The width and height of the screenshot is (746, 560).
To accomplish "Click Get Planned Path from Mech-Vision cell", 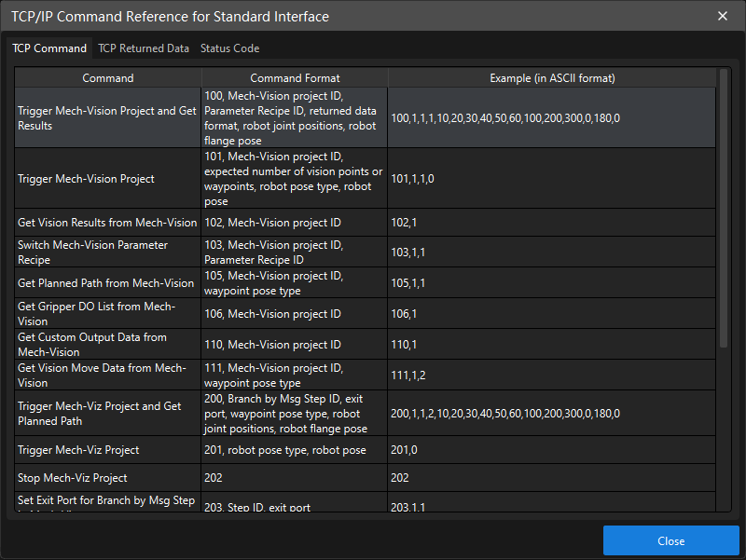I will tap(105, 283).
